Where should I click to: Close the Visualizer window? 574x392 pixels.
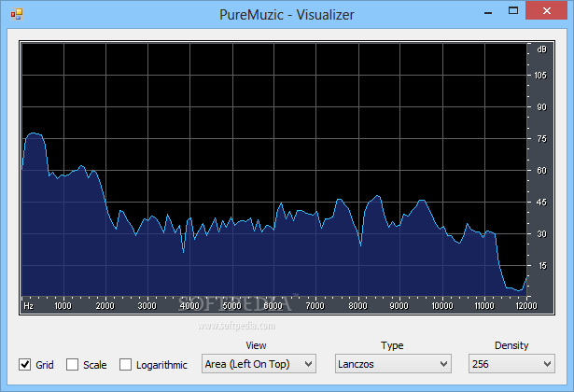click(546, 10)
